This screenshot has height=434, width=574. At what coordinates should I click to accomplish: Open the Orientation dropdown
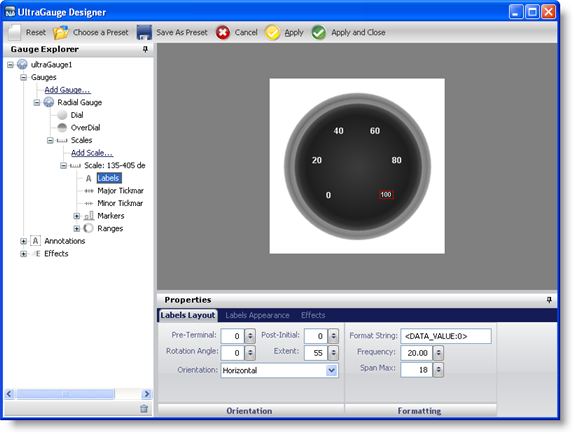(x=331, y=370)
